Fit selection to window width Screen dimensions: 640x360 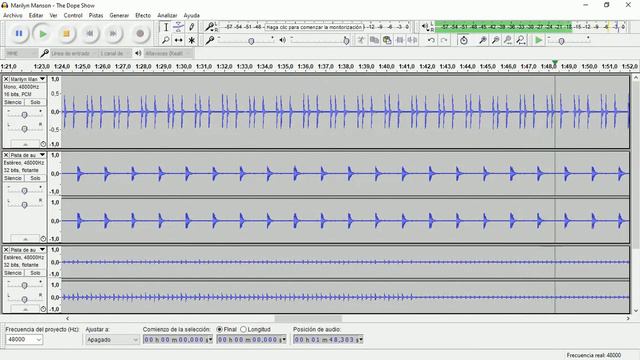[508, 40]
